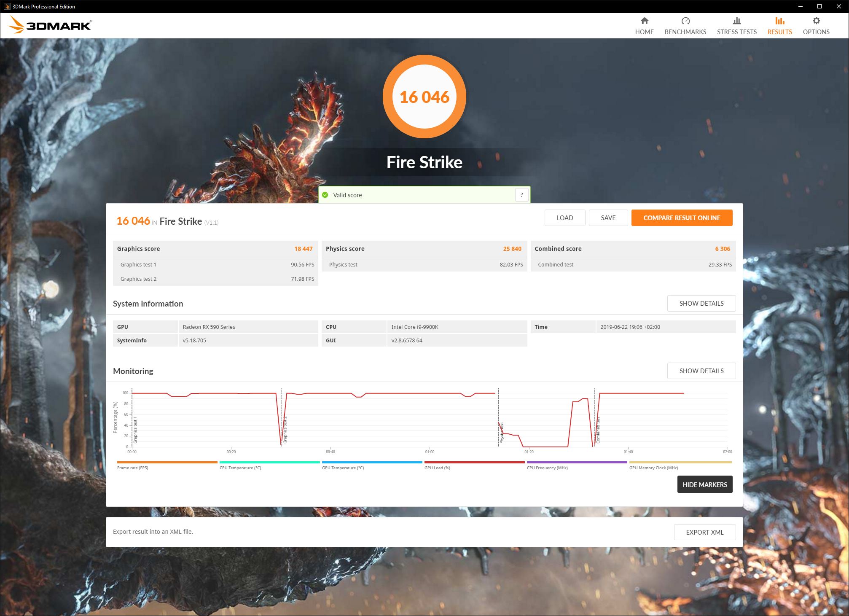The image size is (849, 616).
Task: Select the Physics score value 25 840
Action: (512, 249)
